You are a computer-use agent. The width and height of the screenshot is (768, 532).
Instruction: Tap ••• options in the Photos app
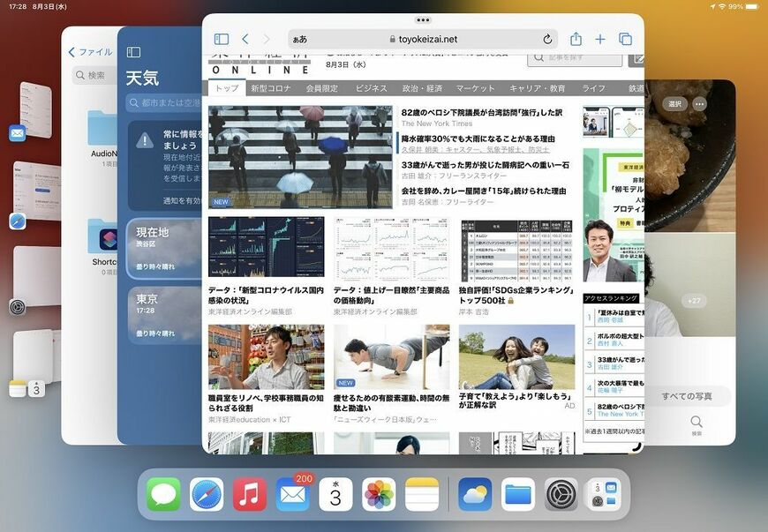(x=698, y=103)
